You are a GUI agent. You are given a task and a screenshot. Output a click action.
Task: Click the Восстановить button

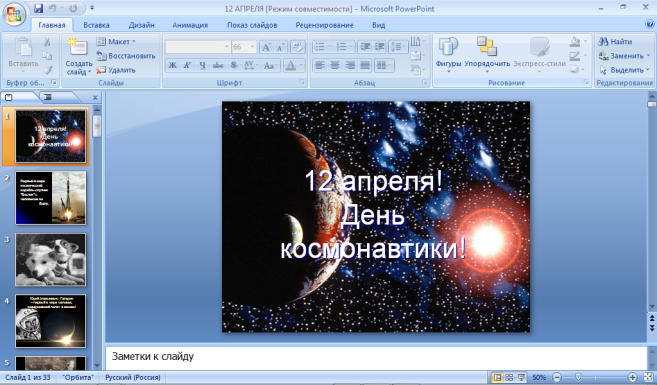pyautogui.click(x=126, y=56)
